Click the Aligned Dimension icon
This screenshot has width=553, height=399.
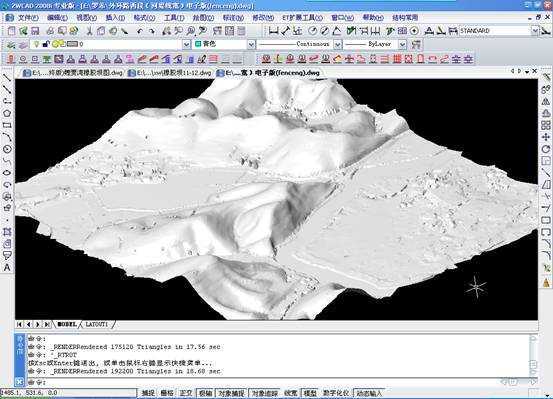point(285,31)
